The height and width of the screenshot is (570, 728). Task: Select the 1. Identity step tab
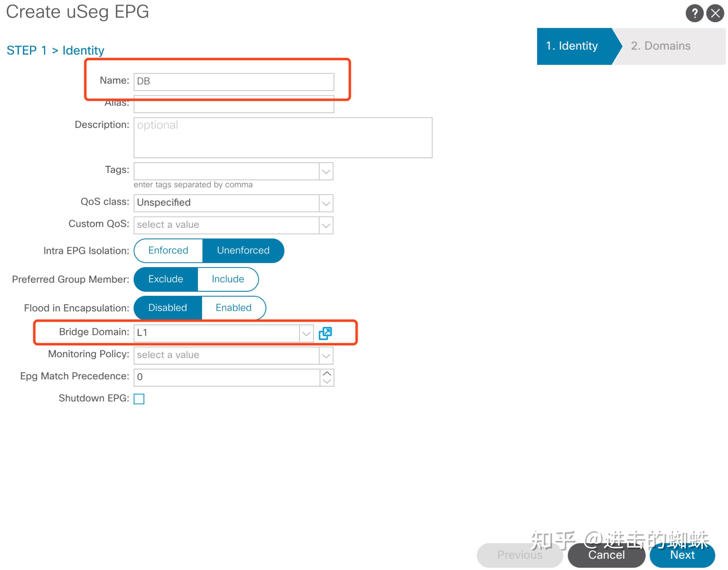coord(571,46)
